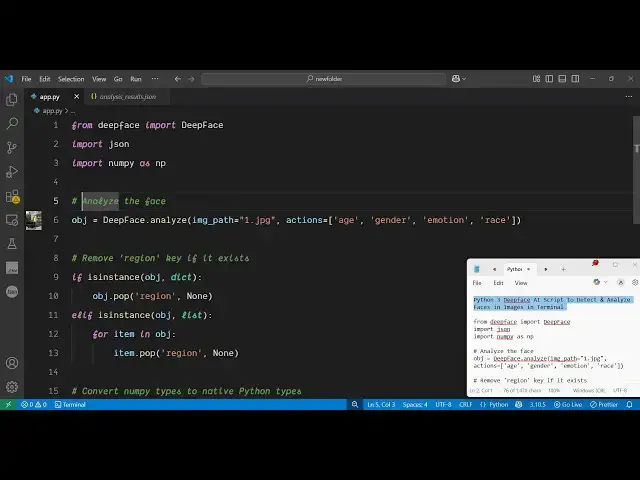The width and height of the screenshot is (640, 480).
Task: Click the zoom magnifier in the status bar
Action: point(355,404)
